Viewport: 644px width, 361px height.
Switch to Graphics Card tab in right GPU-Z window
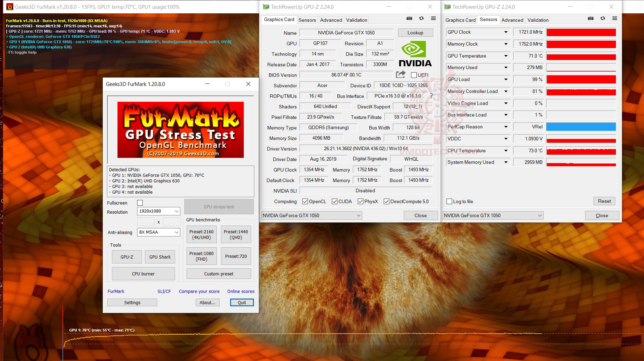(460, 20)
